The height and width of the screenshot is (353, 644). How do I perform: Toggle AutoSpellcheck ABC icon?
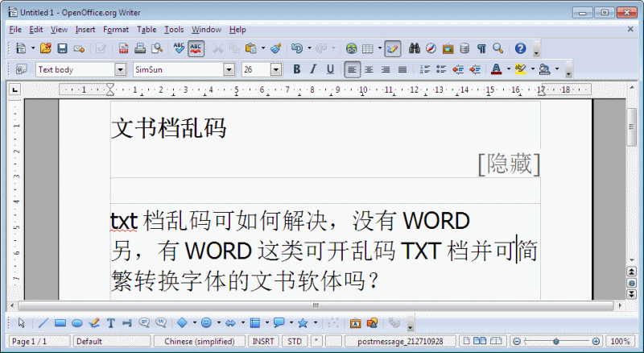point(196,48)
